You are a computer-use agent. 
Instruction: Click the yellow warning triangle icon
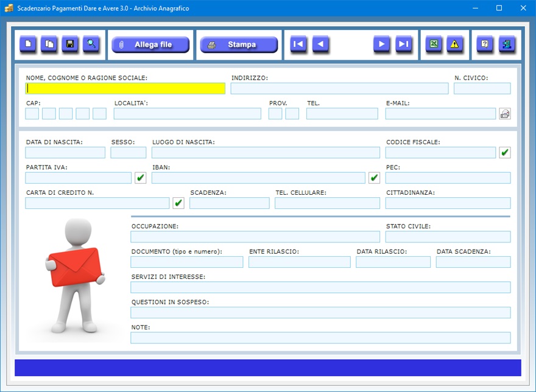click(454, 44)
